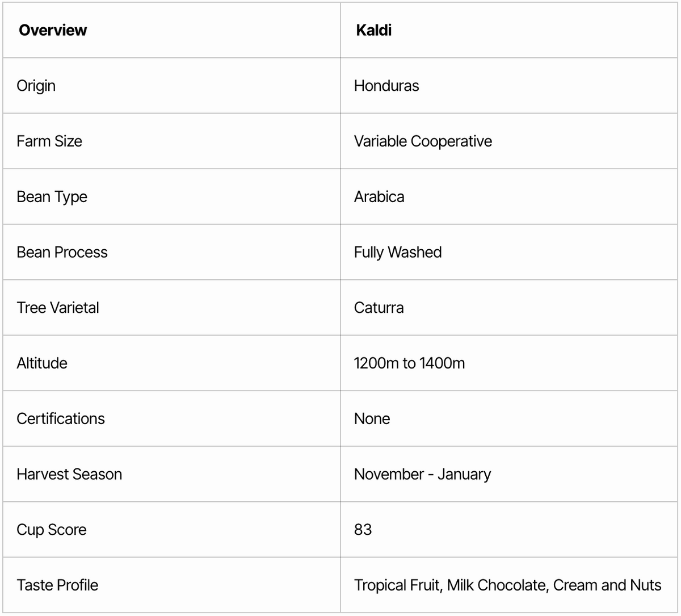Click the Cup Score value 83

click(x=363, y=530)
